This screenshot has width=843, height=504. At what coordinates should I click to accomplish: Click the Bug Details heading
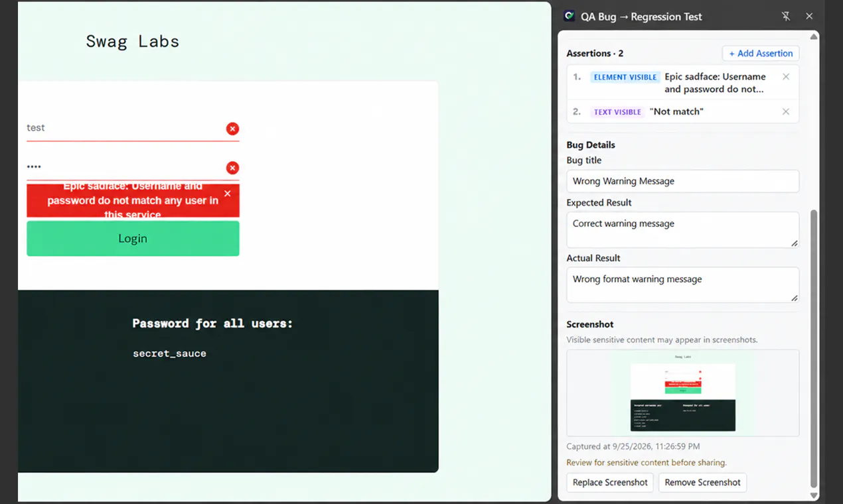point(591,145)
